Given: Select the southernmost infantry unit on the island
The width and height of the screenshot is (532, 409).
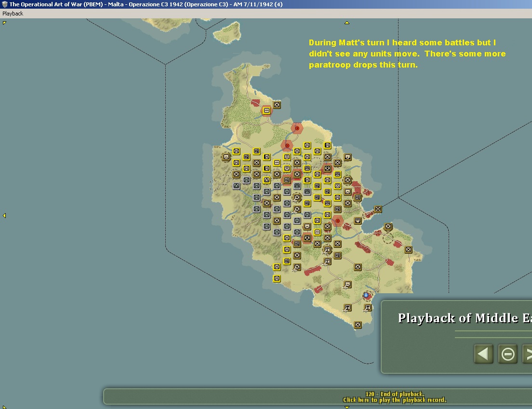Looking at the screenshot, I should [x=358, y=325].
